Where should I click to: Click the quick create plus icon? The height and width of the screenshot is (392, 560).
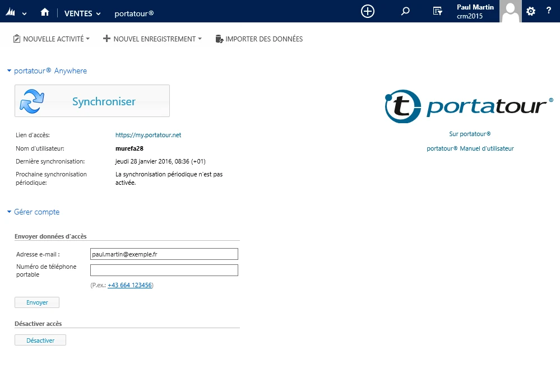click(x=368, y=11)
